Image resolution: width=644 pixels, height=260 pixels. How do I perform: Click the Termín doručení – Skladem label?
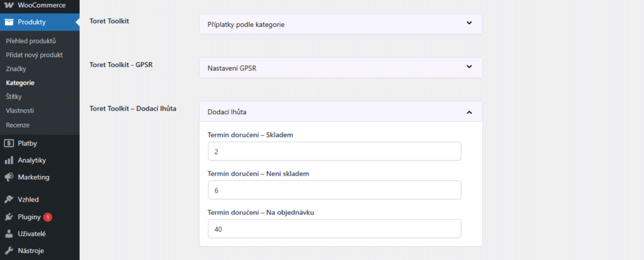250,134
